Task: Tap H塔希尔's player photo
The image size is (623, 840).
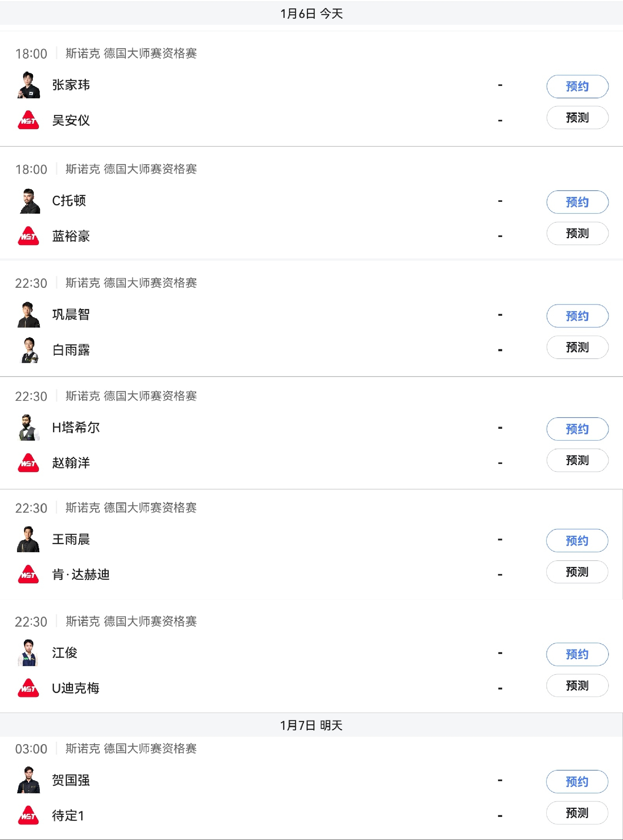Action: pyautogui.click(x=29, y=428)
